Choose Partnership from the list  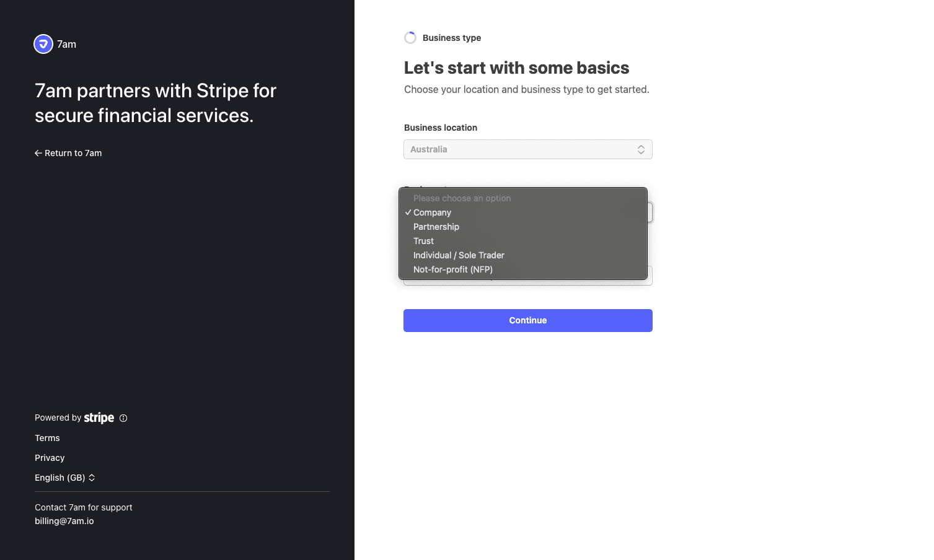click(436, 227)
